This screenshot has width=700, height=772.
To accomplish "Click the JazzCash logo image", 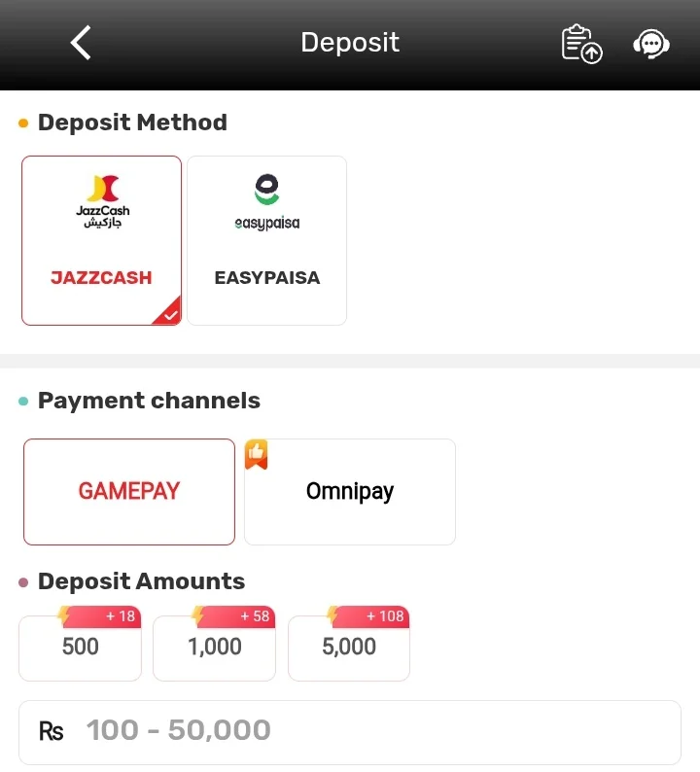I will tap(102, 201).
